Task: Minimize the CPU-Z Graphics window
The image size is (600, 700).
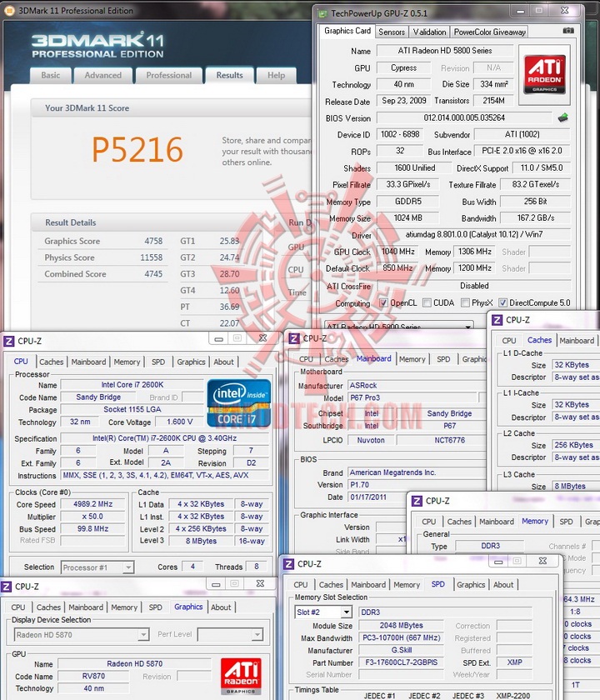Action: (216, 584)
